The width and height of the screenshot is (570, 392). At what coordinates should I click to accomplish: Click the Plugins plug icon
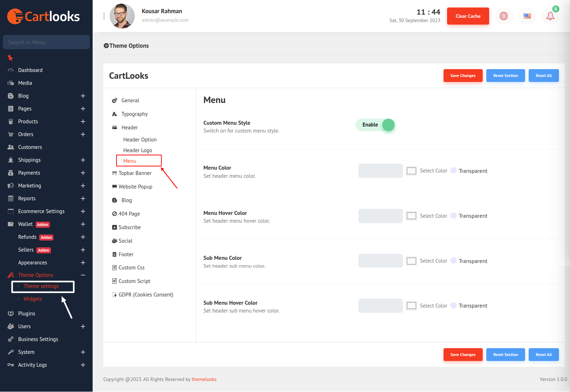coord(11,314)
